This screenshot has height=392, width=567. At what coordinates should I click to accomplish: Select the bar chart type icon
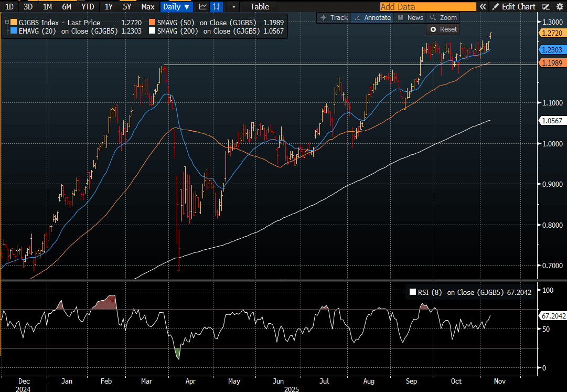tap(216, 7)
